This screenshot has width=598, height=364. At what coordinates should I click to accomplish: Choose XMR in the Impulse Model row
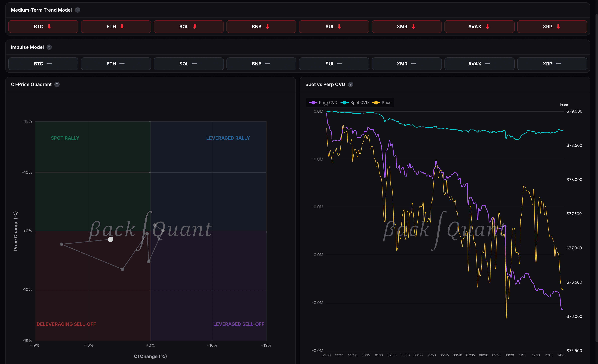[407, 64]
